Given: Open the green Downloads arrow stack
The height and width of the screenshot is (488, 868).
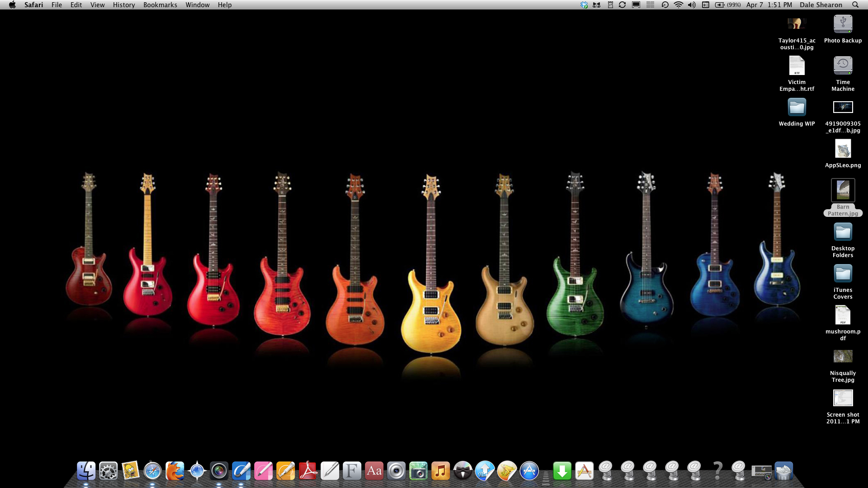Looking at the screenshot, I should pos(562,471).
